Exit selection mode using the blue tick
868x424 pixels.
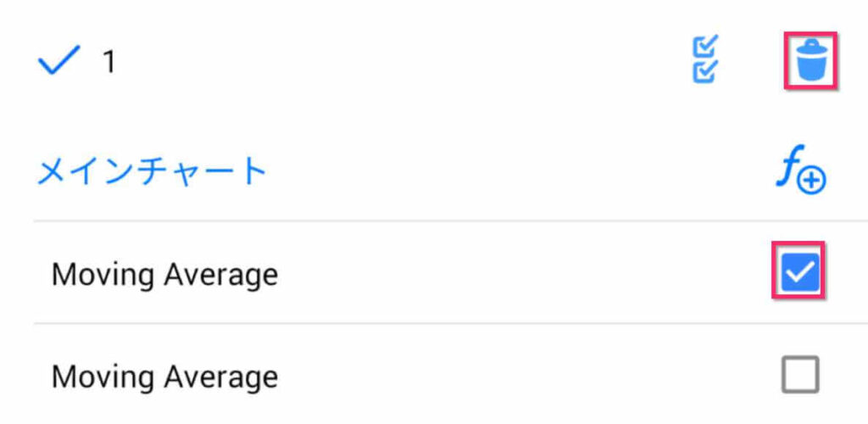tap(58, 60)
